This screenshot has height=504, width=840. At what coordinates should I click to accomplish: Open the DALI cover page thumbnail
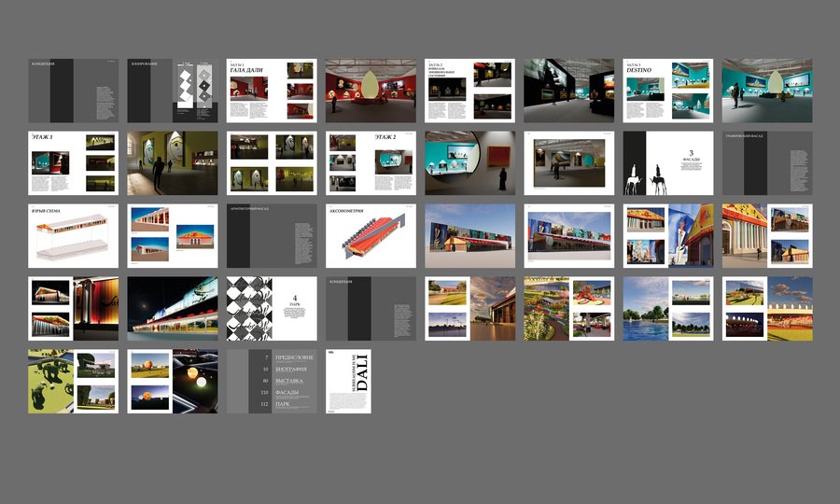pos(348,382)
